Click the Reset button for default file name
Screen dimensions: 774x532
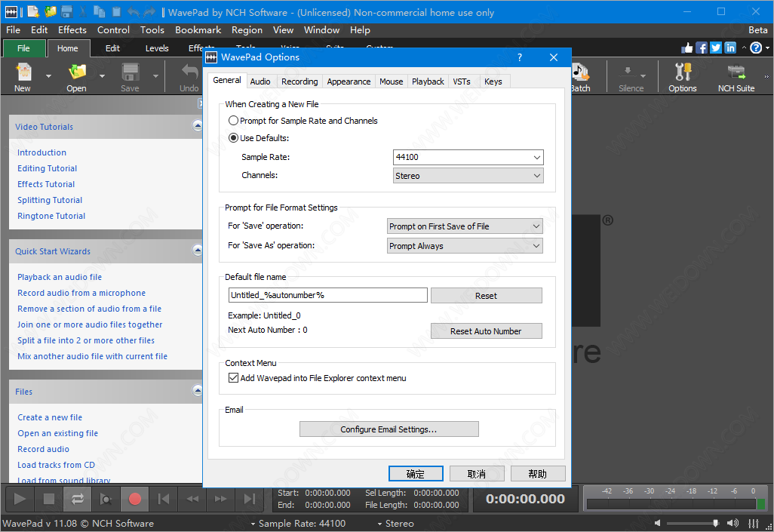click(487, 295)
